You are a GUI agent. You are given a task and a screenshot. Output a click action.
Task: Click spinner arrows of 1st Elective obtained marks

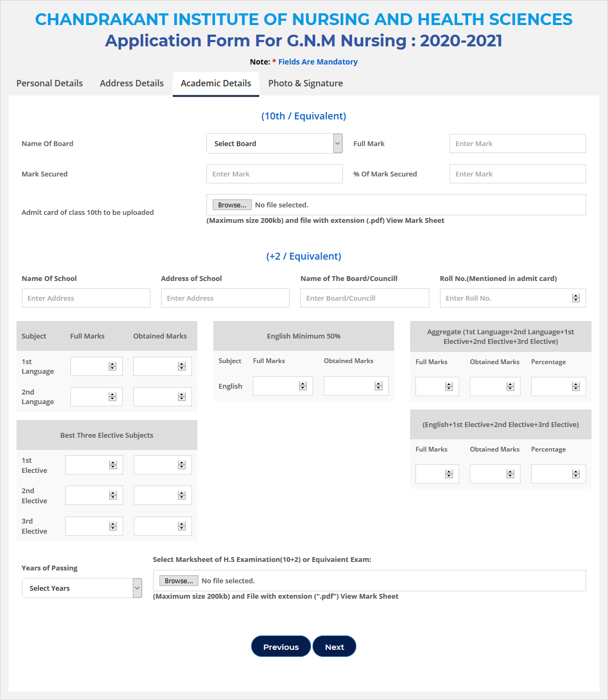pyautogui.click(x=182, y=465)
